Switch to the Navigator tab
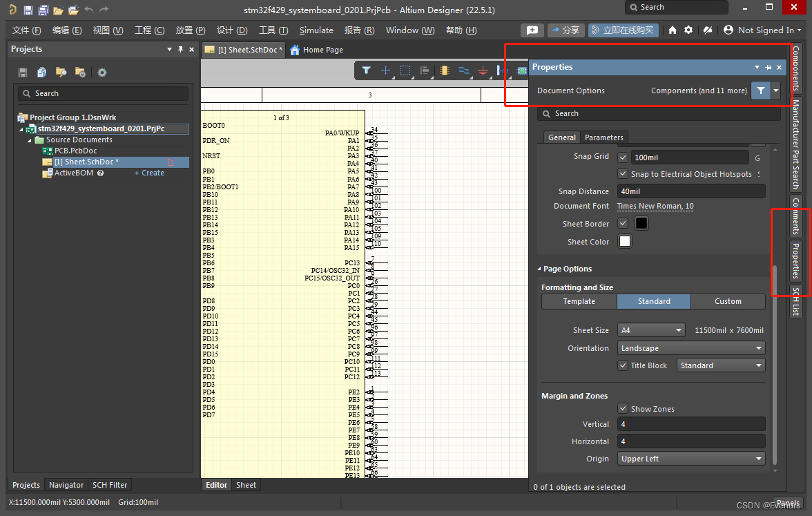The height and width of the screenshot is (516, 812). pos(66,485)
